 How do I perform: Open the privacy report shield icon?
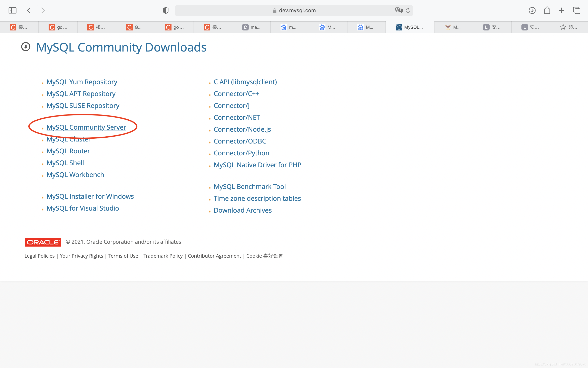point(165,10)
